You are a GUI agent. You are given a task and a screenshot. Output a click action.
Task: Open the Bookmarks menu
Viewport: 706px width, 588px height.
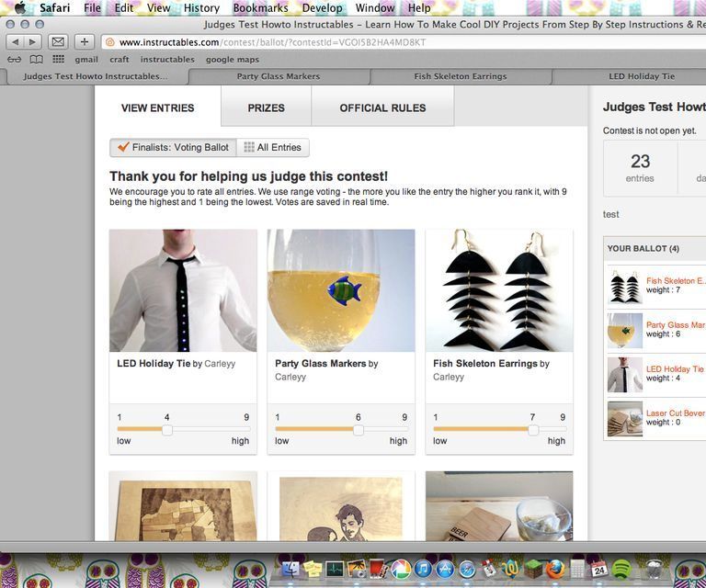(260, 7)
